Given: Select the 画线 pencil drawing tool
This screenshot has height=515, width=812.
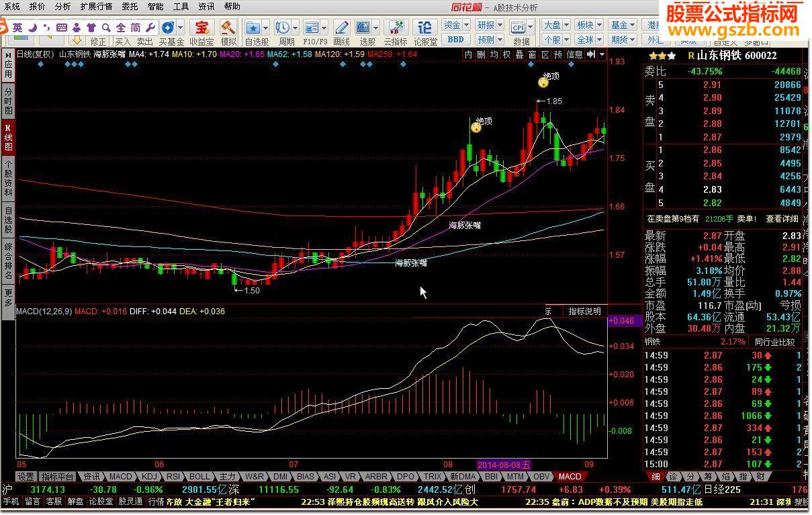Looking at the screenshot, I should point(341,28).
